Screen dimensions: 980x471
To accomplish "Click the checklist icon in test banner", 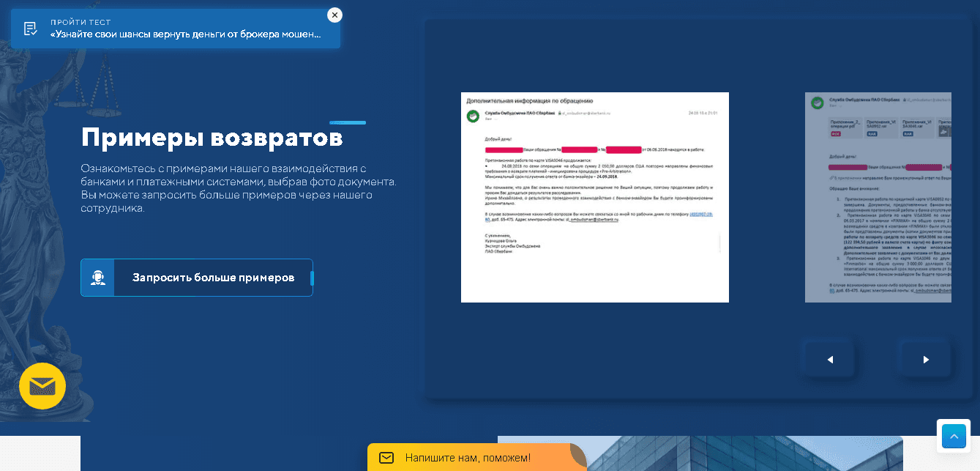I will pos(31,29).
